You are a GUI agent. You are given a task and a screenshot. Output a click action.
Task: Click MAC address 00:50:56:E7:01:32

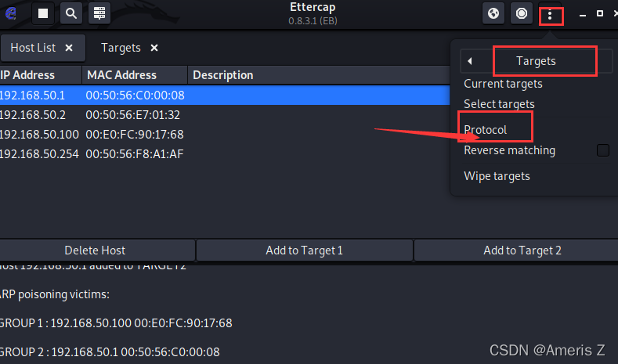pyautogui.click(x=133, y=114)
